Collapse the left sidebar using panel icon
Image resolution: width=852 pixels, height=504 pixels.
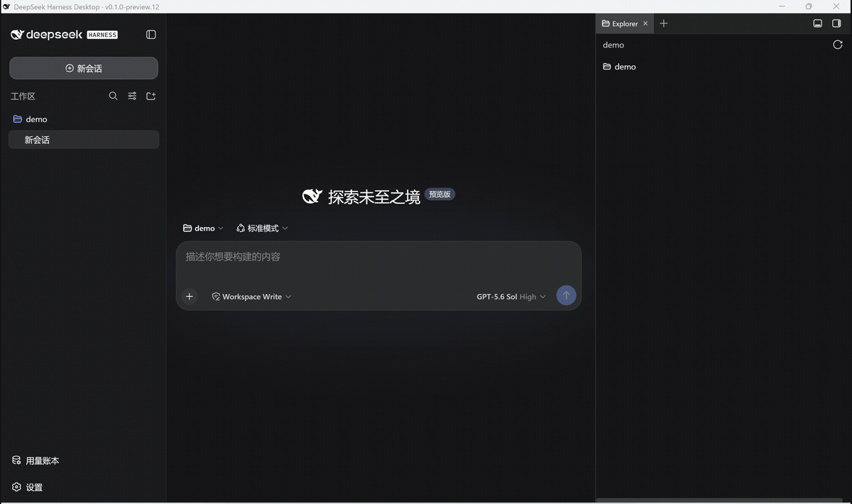(151, 34)
